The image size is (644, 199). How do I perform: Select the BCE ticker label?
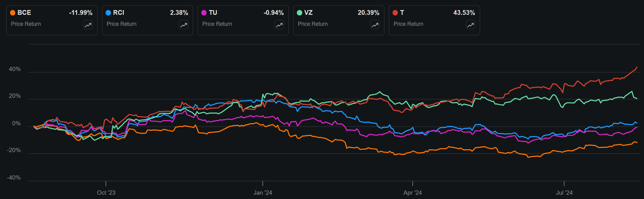[24, 13]
